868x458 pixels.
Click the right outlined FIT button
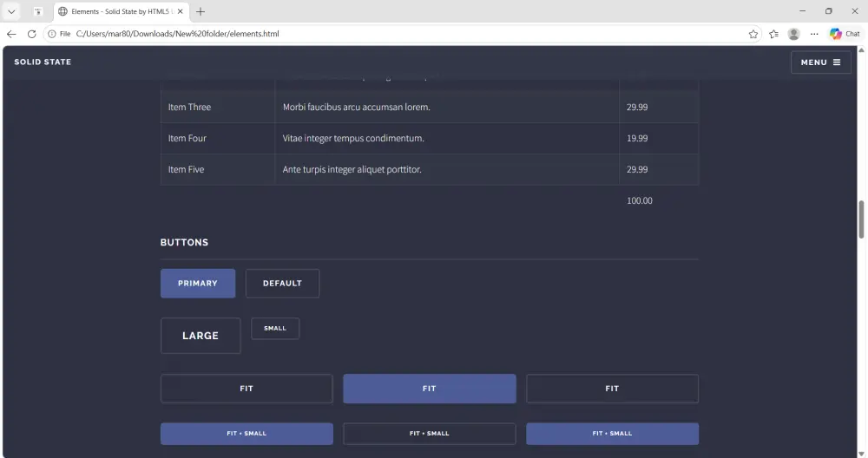612,389
